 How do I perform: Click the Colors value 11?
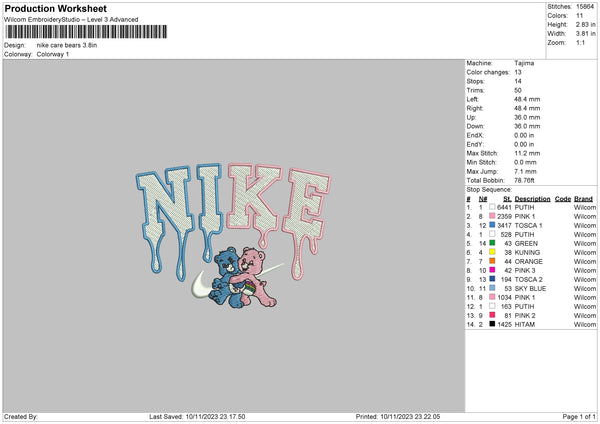(579, 16)
